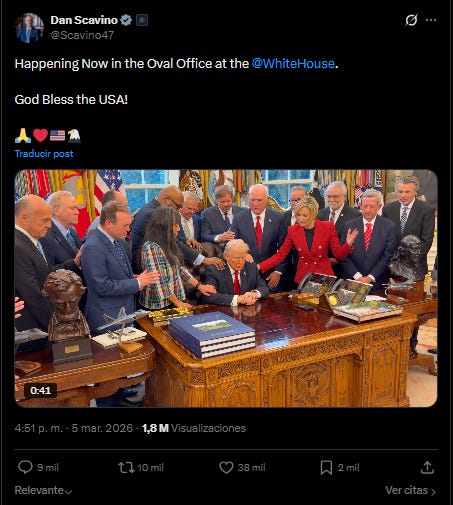Image resolution: width=453 pixels, height=505 pixels.
Task: Open Dan Scavino's profile avatar
Action: (x=29, y=28)
